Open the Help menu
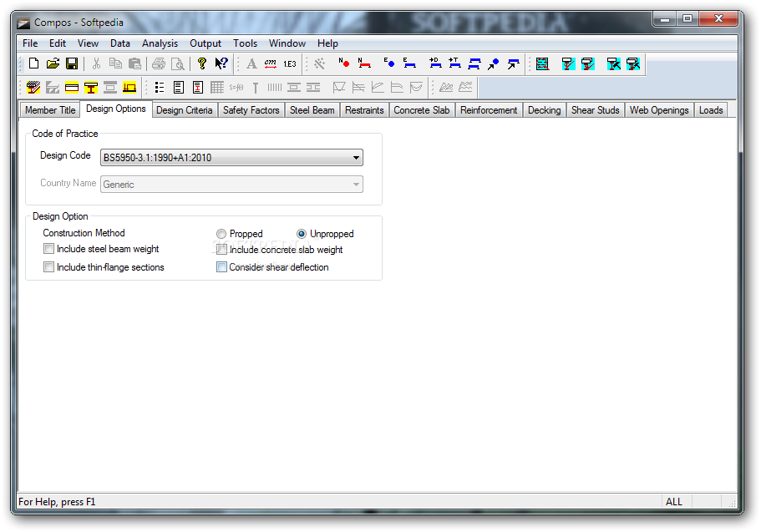 [x=327, y=43]
